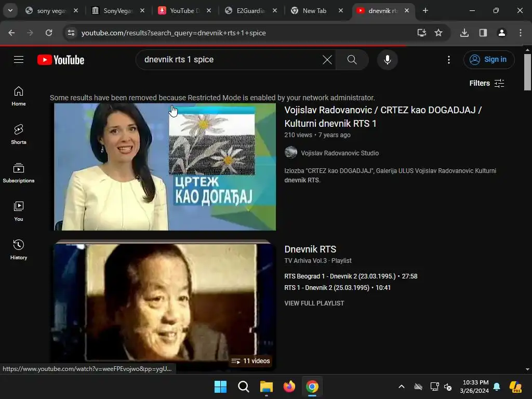Open the Windows Start menu
Image resolution: width=532 pixels, height=399 pixels.
tap(220, 387)
